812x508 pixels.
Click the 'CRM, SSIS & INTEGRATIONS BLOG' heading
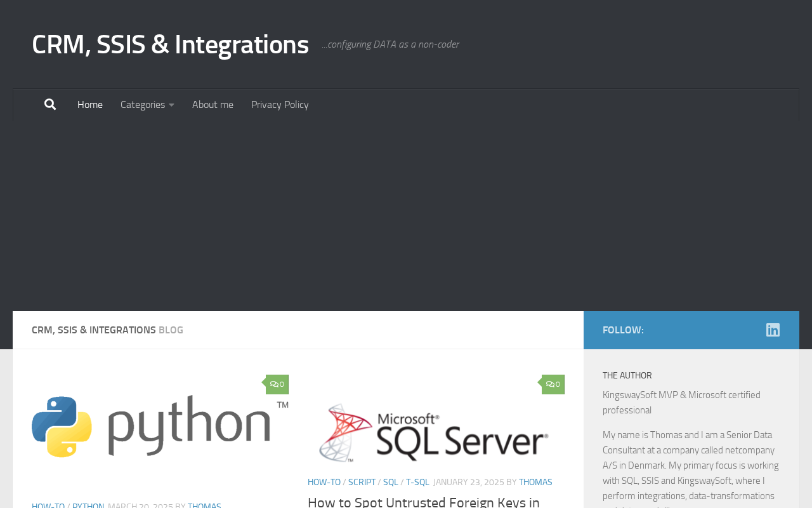[x=107, y=330]
